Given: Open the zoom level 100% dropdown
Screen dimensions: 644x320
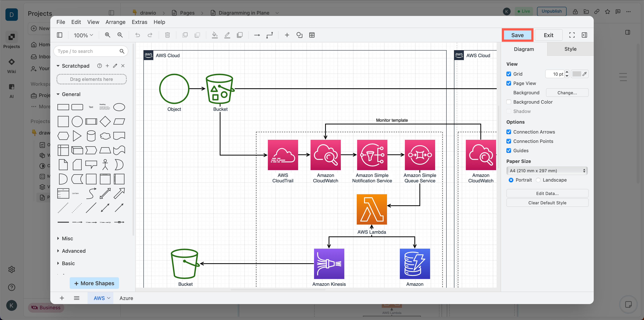Looking at the screenshot, I should (83, 35).
